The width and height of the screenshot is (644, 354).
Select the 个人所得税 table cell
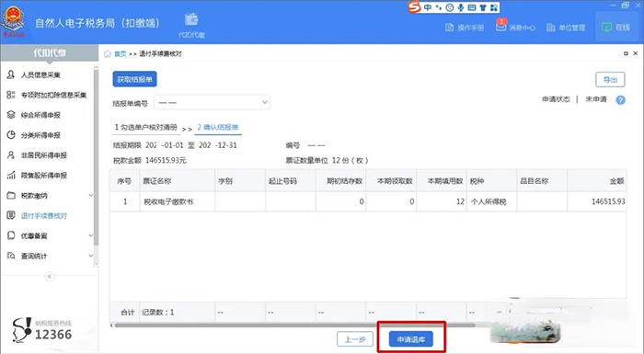pyautogui.click(x=491, y=201)
